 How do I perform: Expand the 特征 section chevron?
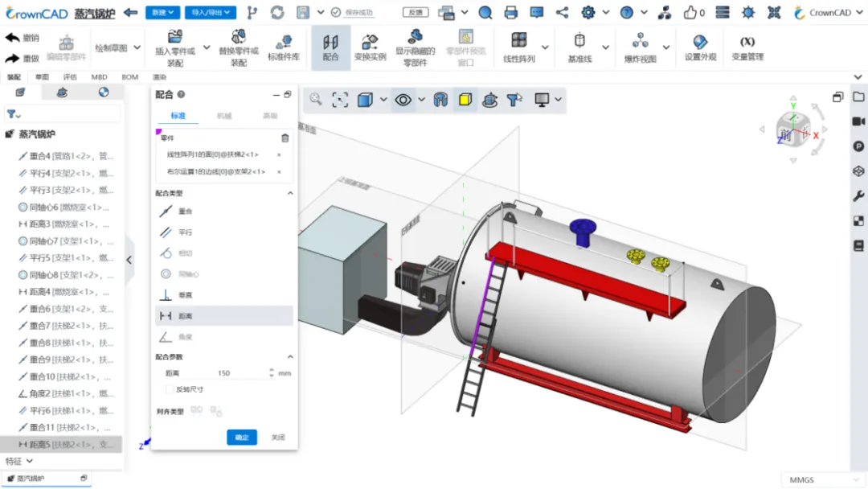tap(30, 461)
